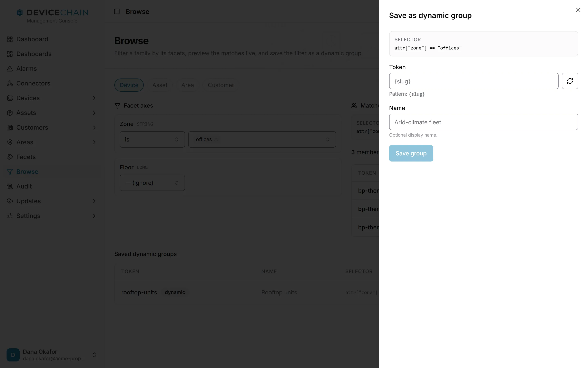Expand the Updates submenu chevron
The height and width of the screenshot is (368, 588).
94,201
